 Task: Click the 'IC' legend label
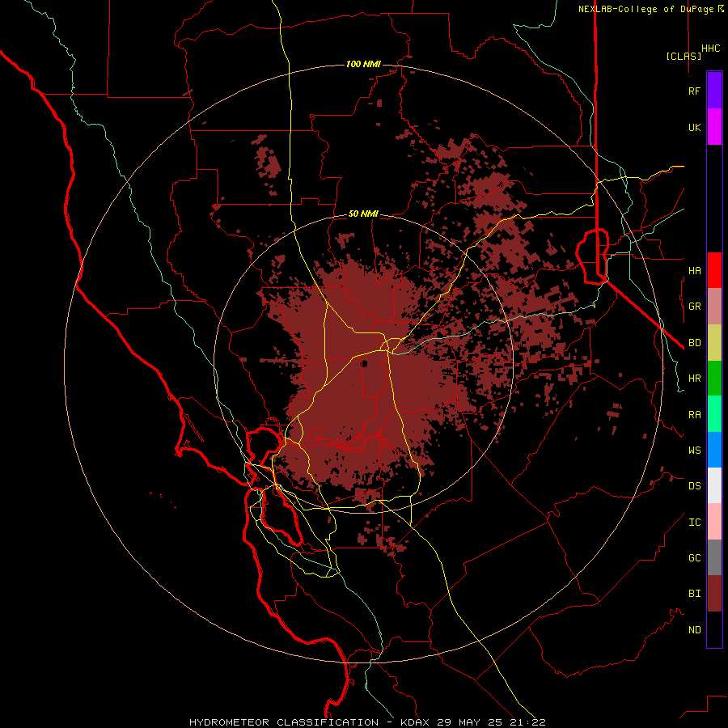[x=694, y=523]
